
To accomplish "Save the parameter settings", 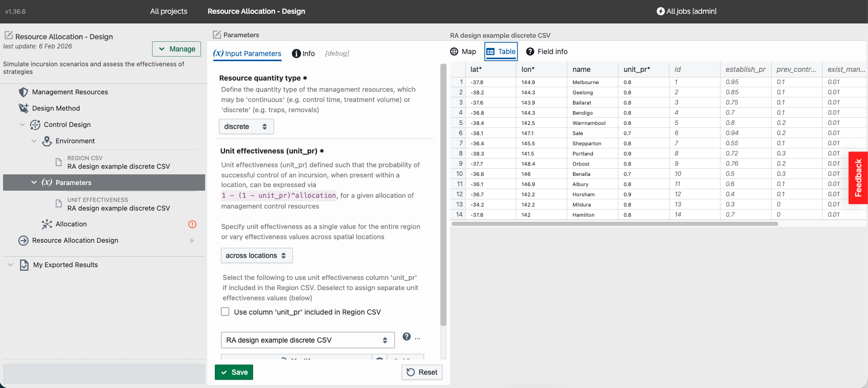I will (234, 372).
